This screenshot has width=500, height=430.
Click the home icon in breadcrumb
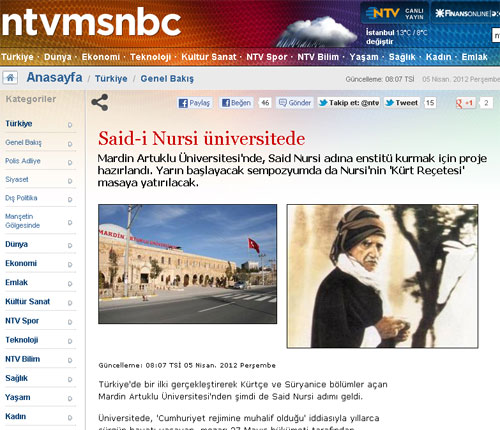(x=10, y=78)
